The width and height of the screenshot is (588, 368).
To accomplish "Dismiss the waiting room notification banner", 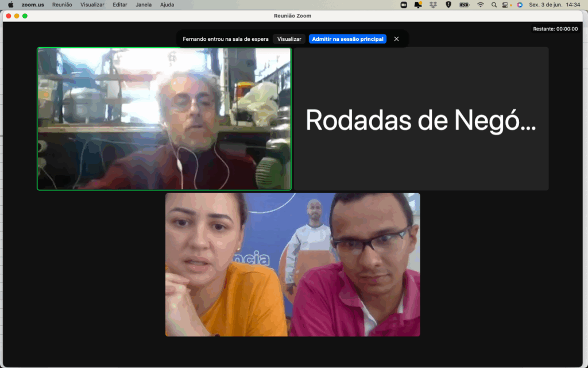I will click(x=396, y=39).
